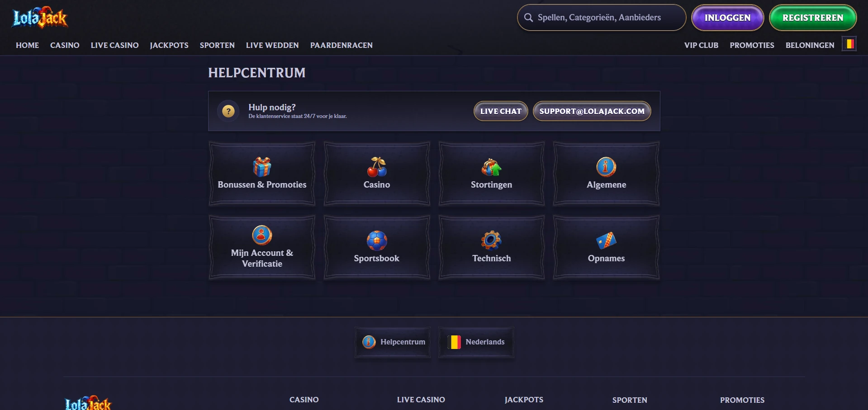The height and width of the screenshot is (410, 868).
Task: Click footer SPORTEN link
Action: coord(630,400)
